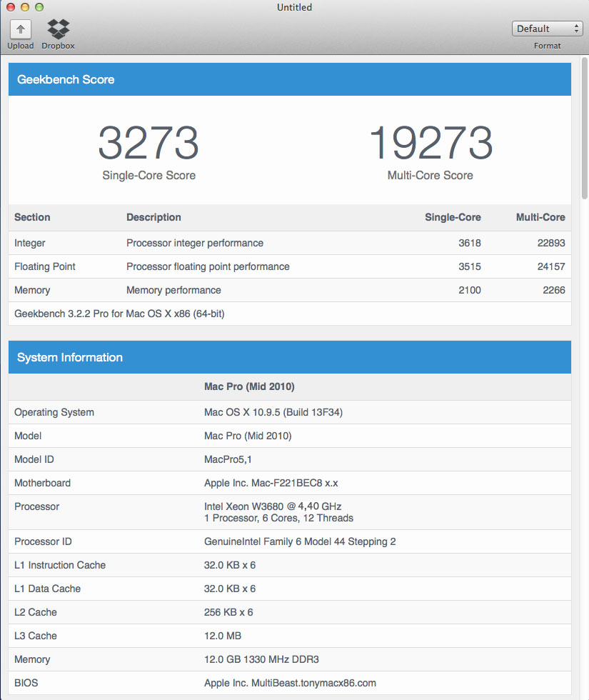Click 1 Processor, 6 Cores, 12 Threads text
Viewport: 589px width, 700px height.
click(278, 519)
